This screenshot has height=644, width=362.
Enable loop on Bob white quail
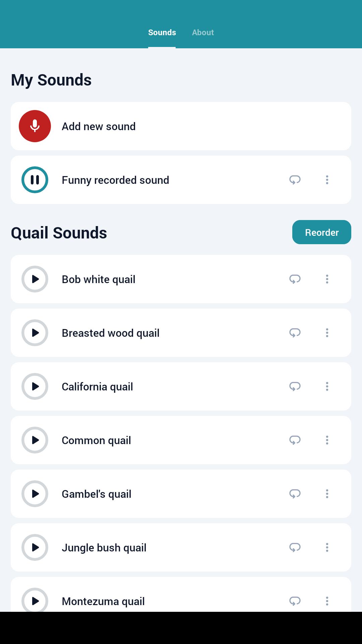click(x=295, y=279)
